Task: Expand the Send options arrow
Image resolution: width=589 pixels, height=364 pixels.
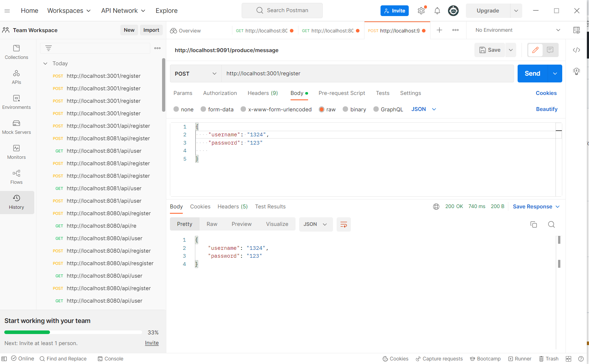Action: [555, 74]
